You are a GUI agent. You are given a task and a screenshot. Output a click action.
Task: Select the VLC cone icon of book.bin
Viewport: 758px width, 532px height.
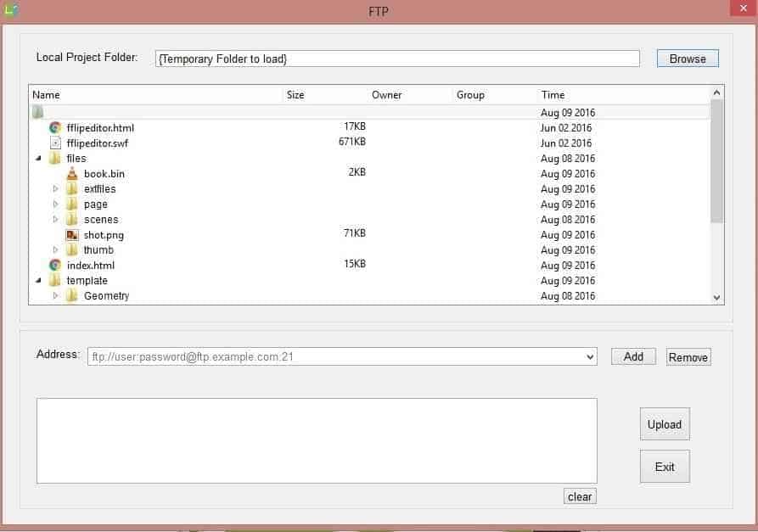coord(72,173)
